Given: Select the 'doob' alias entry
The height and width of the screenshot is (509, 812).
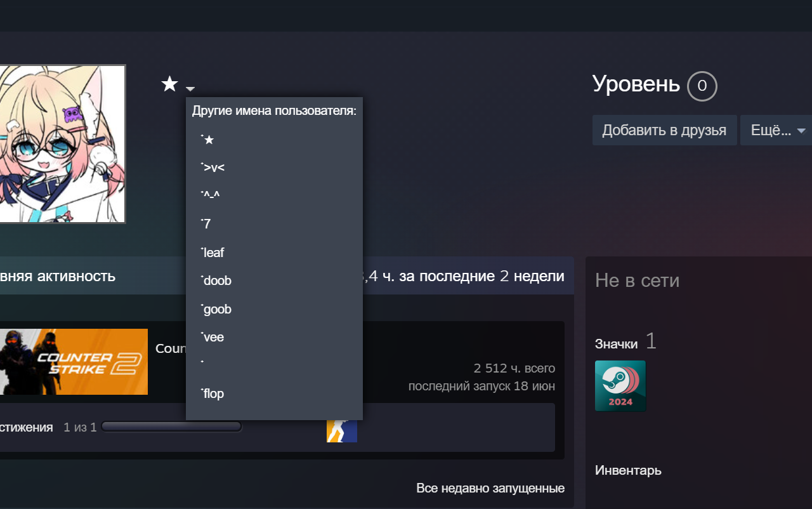Looking at the screenshot, I should 216,281.
